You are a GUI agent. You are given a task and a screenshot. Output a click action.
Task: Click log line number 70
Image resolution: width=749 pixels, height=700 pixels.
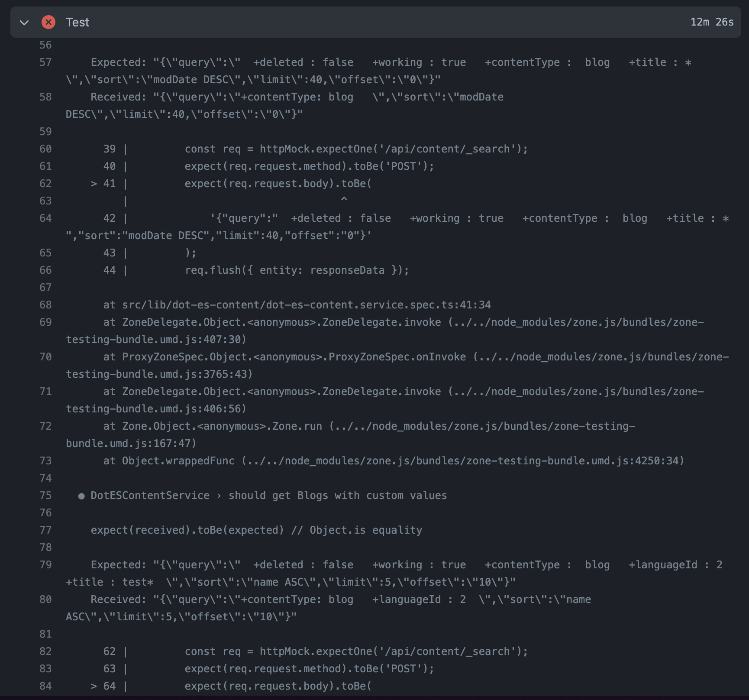pos(45,357)
